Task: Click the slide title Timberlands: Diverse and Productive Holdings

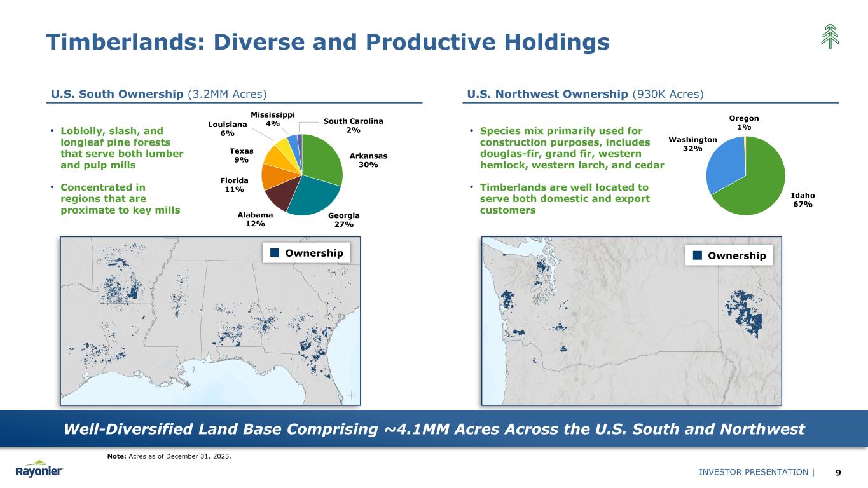Action: click(327, 42)
